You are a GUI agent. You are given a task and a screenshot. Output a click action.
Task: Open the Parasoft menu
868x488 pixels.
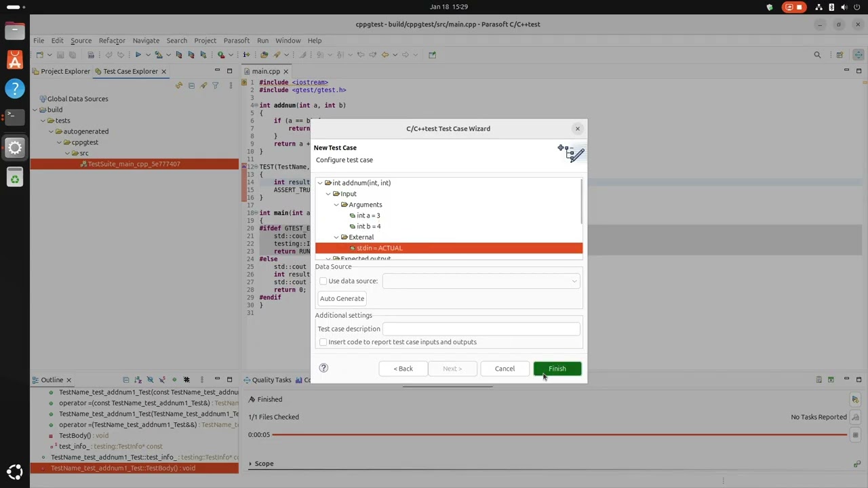tap(237, 41)
